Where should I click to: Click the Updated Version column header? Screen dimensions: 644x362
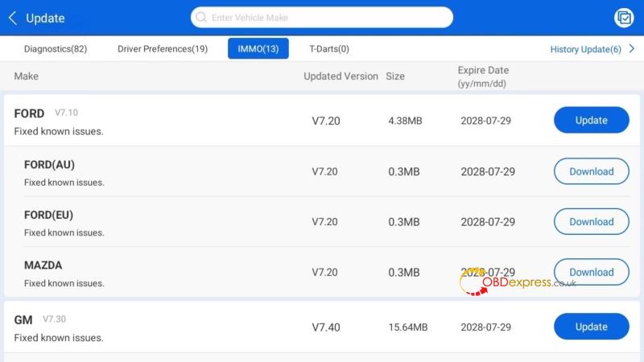[x=341, y=76]
